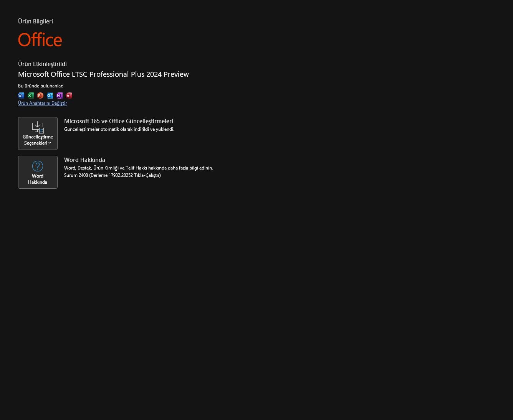Open Ürün Anahtarını Değiştir link
513x420 pixels.
coord(42,103)
